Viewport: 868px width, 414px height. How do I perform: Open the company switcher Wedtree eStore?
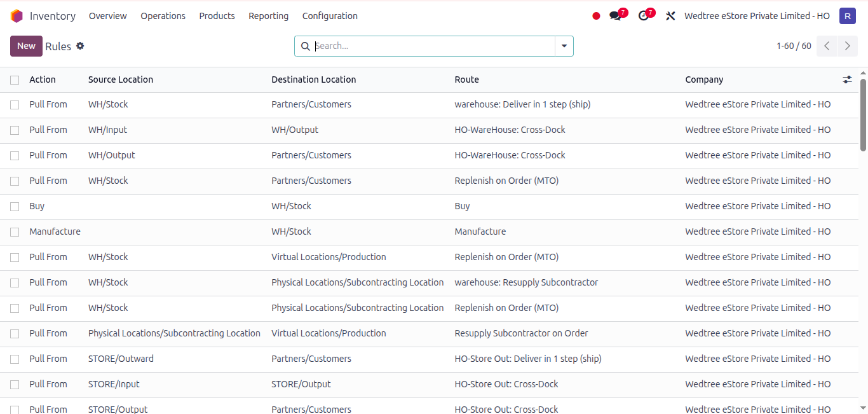757,16
